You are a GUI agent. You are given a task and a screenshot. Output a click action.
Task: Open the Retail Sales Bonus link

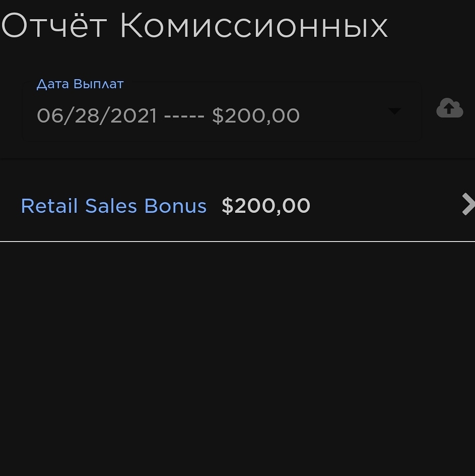coord(114,206)
